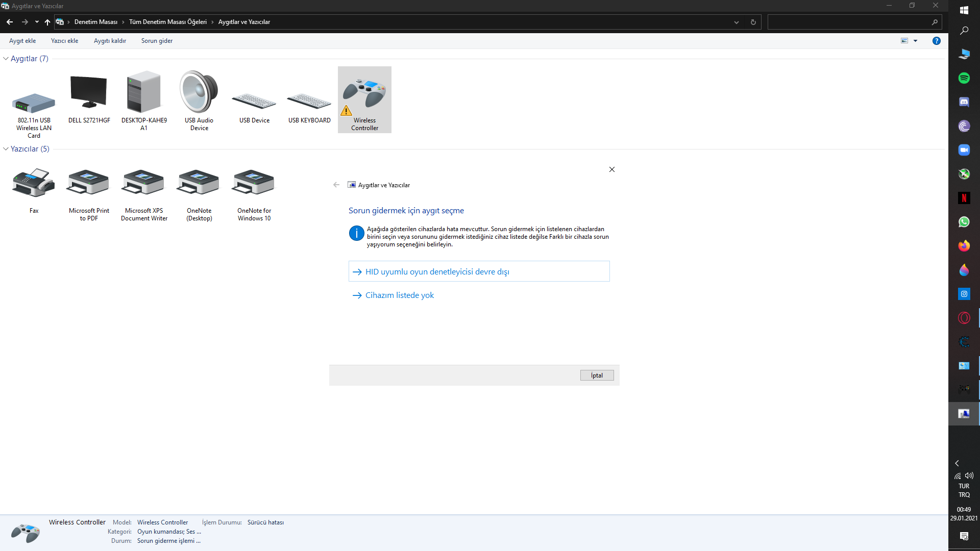Image resolution: width=980 pixels, height=551 pixels.
Task: Open the view options dropdown arrow
Action: [915, 41]
